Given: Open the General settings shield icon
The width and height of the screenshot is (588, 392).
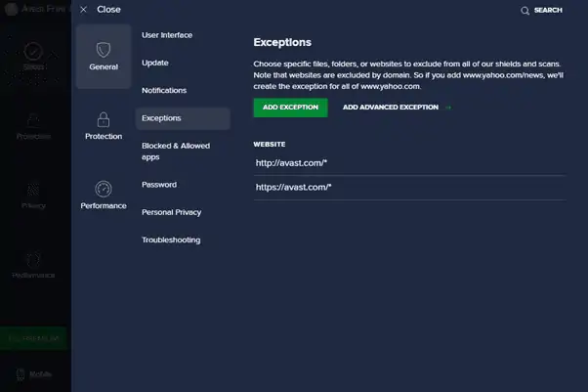Looking at the screenshot, I should click(104, 50).
